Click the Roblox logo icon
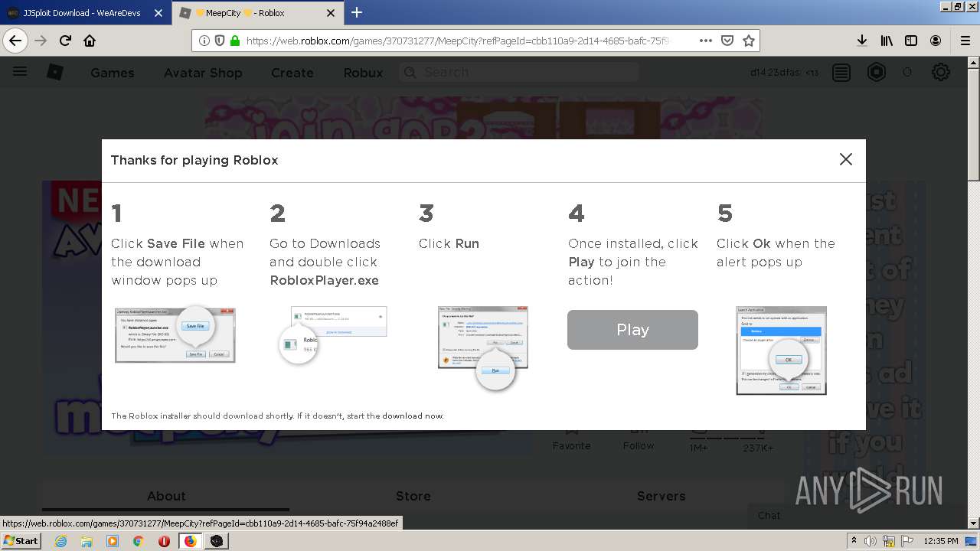Image resolution: width=980 pixels, height=551 pixels. pyautogui.click(x=55, y=72)
